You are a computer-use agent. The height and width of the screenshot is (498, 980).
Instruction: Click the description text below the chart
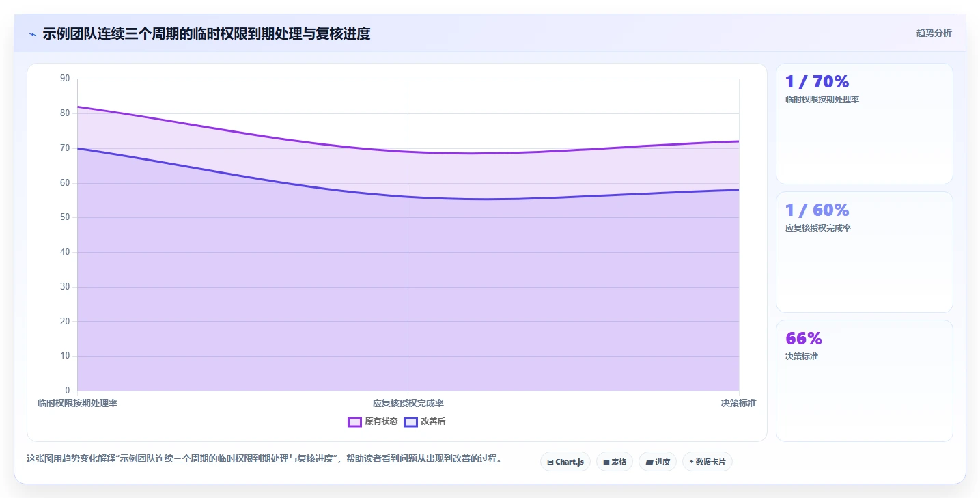click(264, 459)
